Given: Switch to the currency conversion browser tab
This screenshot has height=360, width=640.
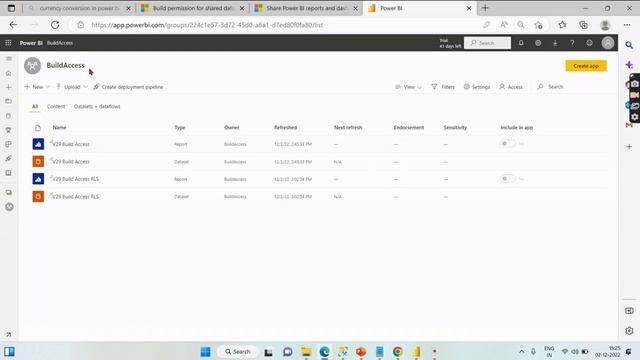Looking at the screenshot, I should click(80, 8).
